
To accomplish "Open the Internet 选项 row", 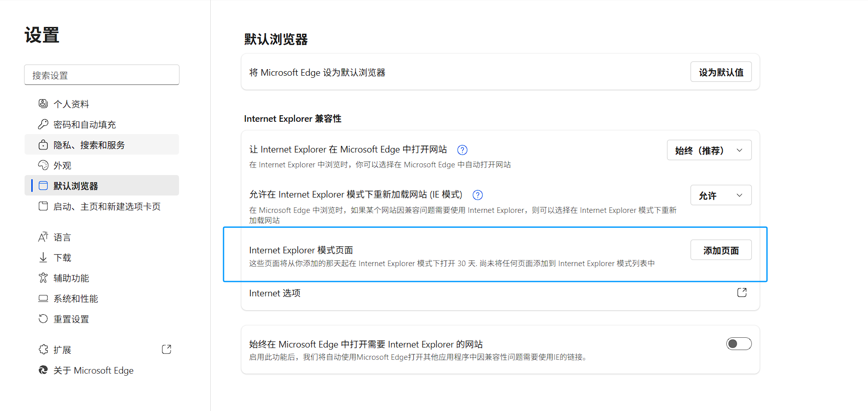I will (x=500, y=293).
